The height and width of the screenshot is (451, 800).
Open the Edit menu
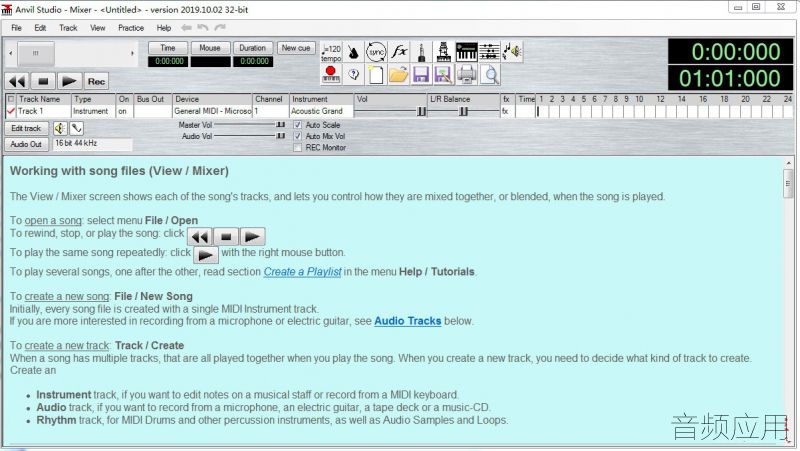coord(40,28)
